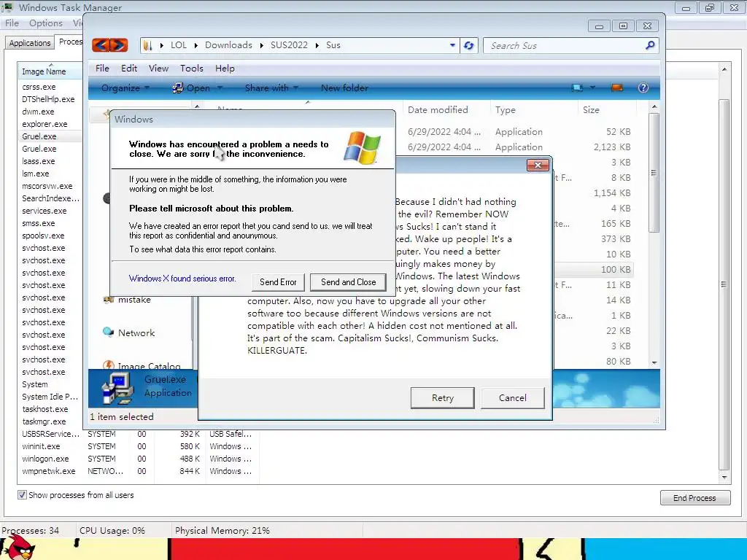This screenshot has width=747, height=560.
Task: Sort files by the Type column header
Action: pos(533,110)
